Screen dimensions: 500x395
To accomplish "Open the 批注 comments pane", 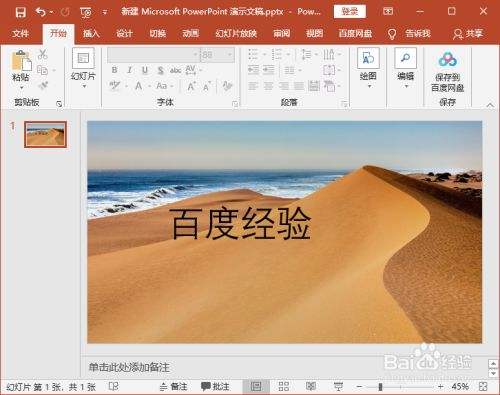I will pyautogui.click(x=215, y=387).
